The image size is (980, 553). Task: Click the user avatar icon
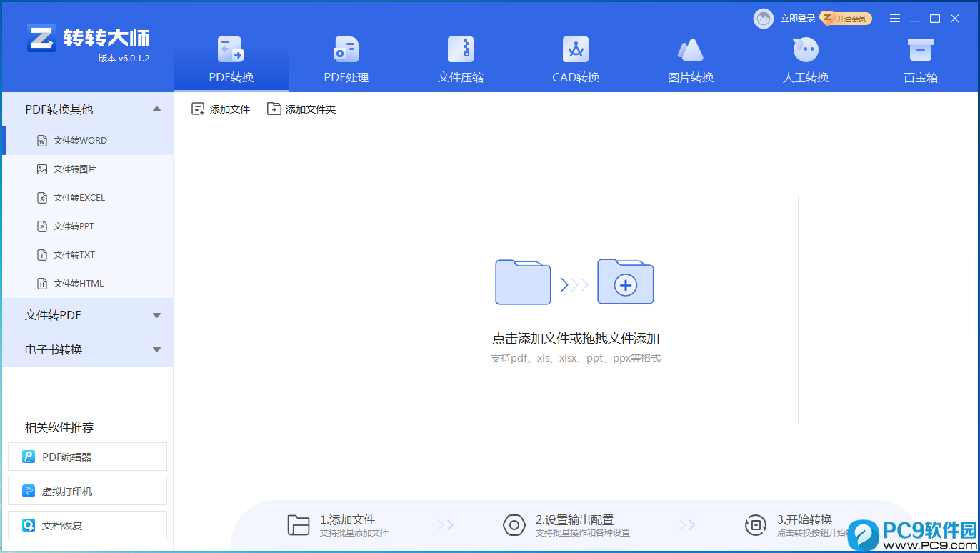(x=764, y=19)
